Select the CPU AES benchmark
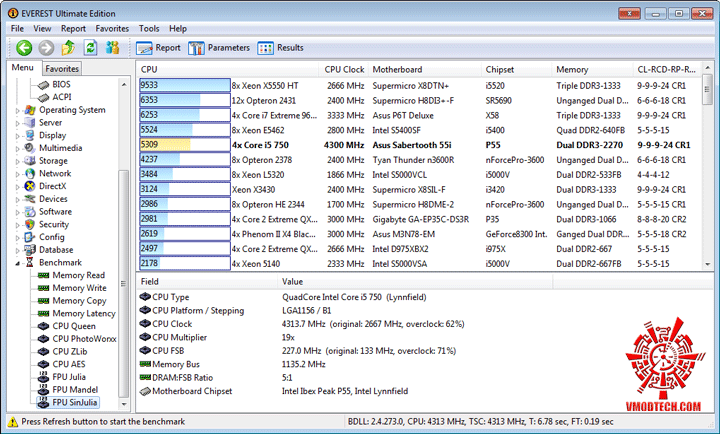720x434 pixels. pyautogui.click(x=69, y=364)
